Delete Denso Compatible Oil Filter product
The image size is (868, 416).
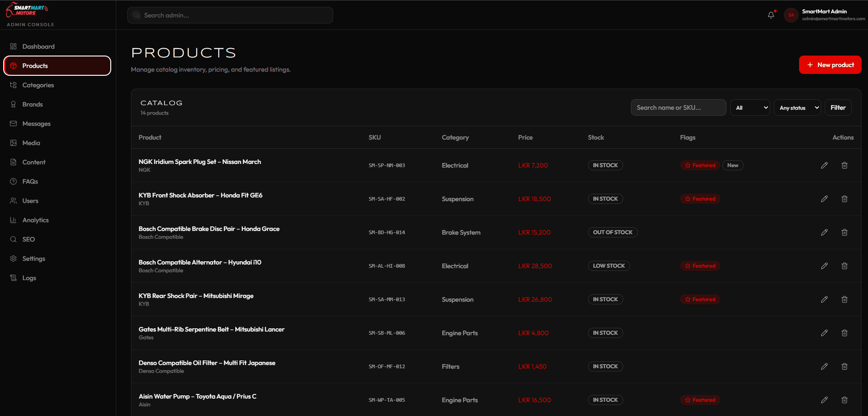click(845, 366)
